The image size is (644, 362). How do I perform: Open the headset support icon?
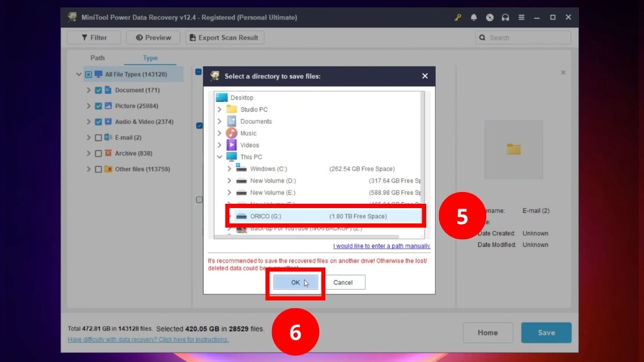[x=505, y=17]
